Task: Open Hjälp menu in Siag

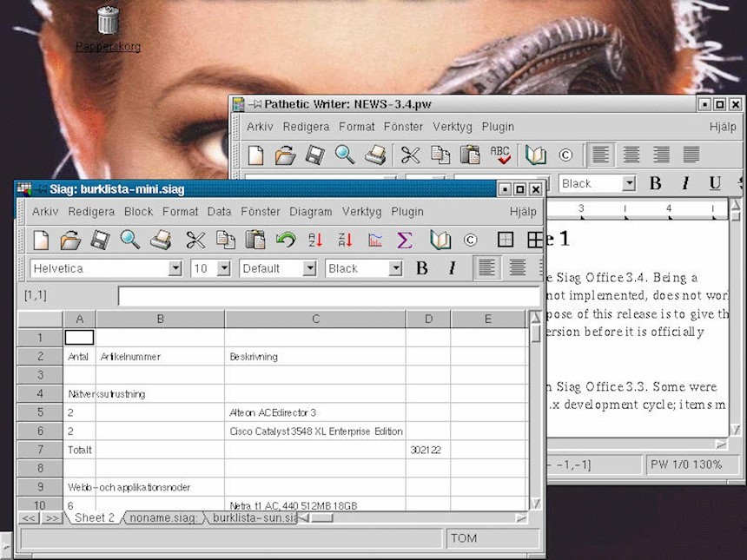Action: (523, 212)
